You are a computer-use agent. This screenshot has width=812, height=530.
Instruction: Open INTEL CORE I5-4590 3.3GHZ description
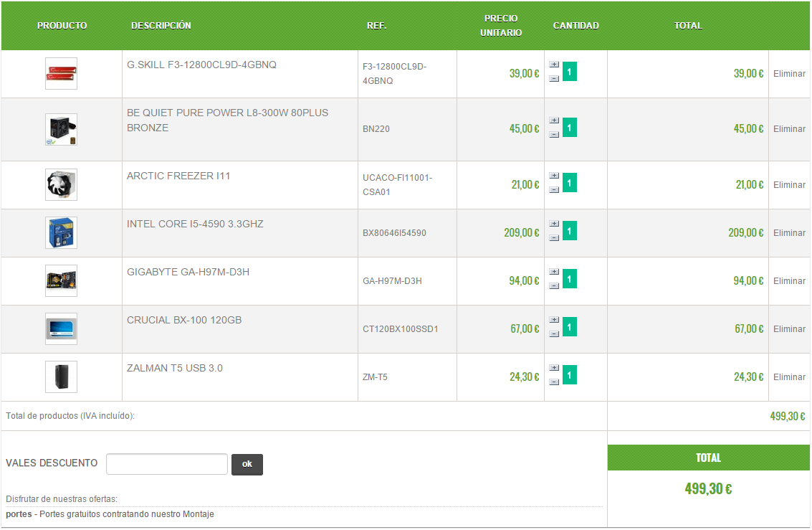pyautogui.click(x=195, y=224)
